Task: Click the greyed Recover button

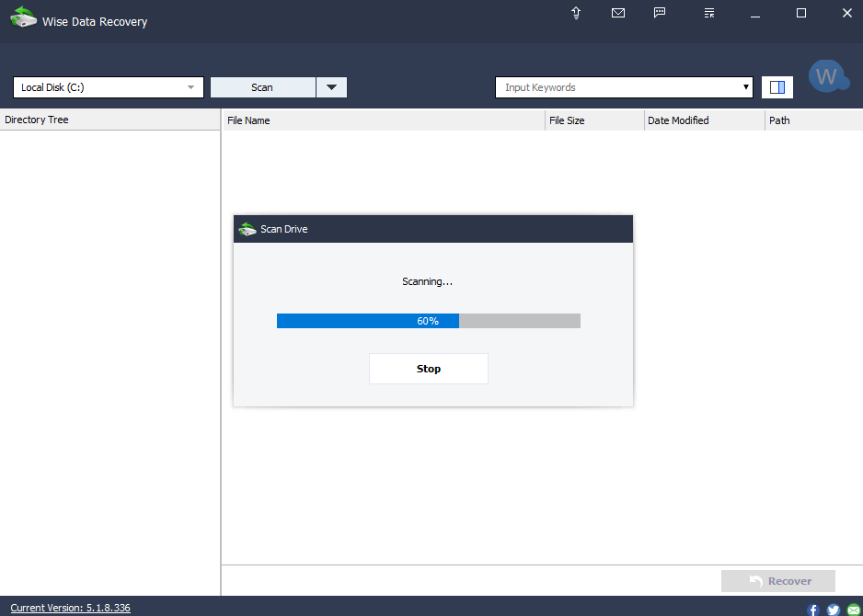Action: (778, 581)
